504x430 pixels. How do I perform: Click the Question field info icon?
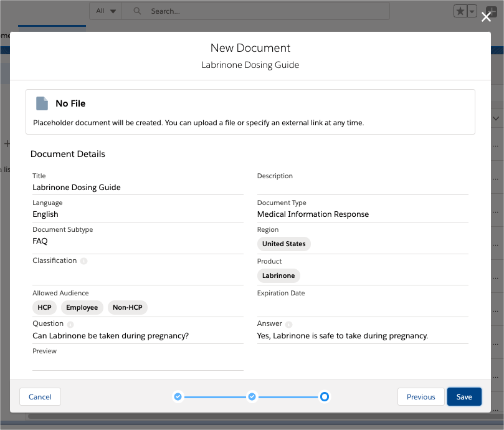[x=70, y=324]
